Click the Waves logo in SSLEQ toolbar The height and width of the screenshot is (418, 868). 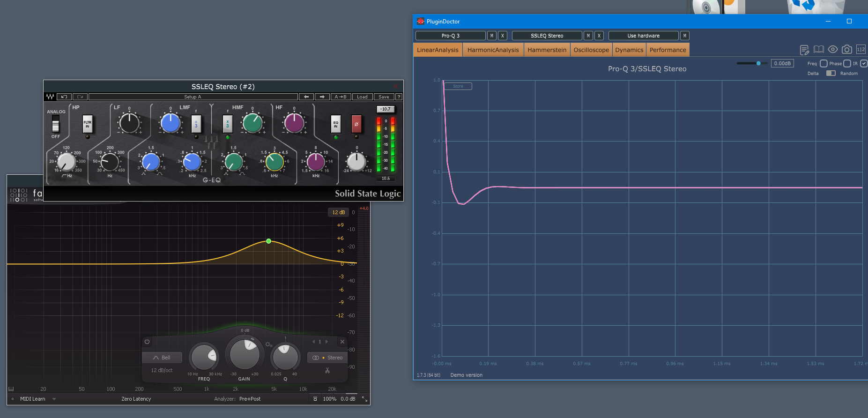click(x=50, y=97)
